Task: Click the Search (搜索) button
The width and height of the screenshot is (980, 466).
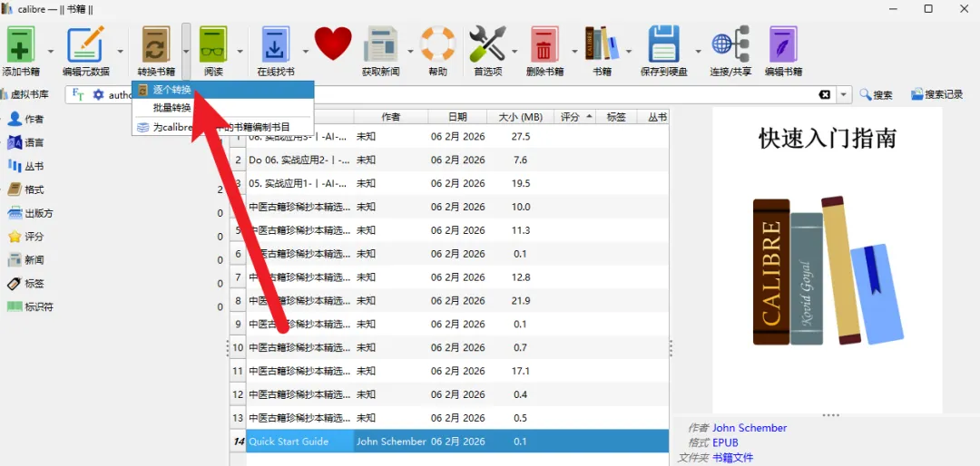Action: pos(877,94)
